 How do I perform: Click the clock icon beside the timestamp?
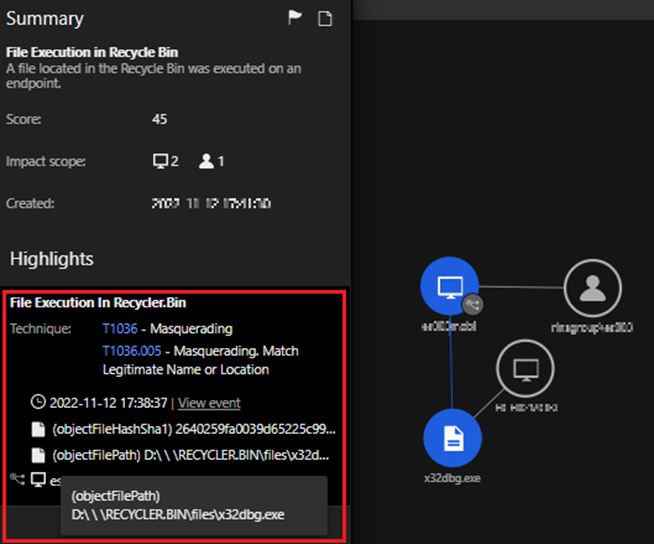[x=39, y=402]
